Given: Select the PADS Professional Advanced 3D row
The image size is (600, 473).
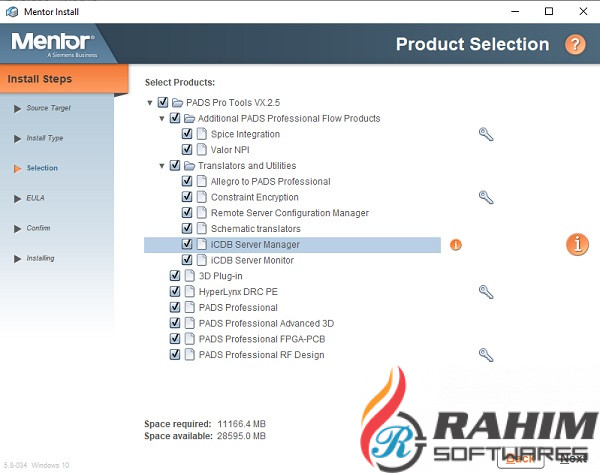Looking at the screenshot, I should tap(266, 323).
